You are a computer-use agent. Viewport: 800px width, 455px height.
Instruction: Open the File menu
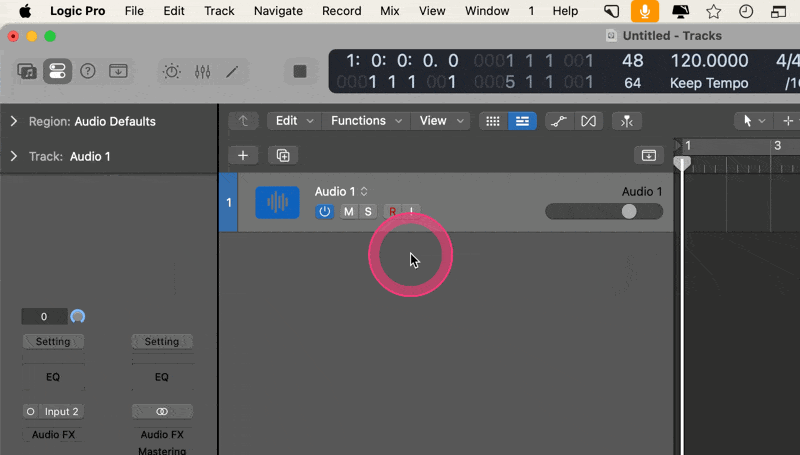coord(134,11)
